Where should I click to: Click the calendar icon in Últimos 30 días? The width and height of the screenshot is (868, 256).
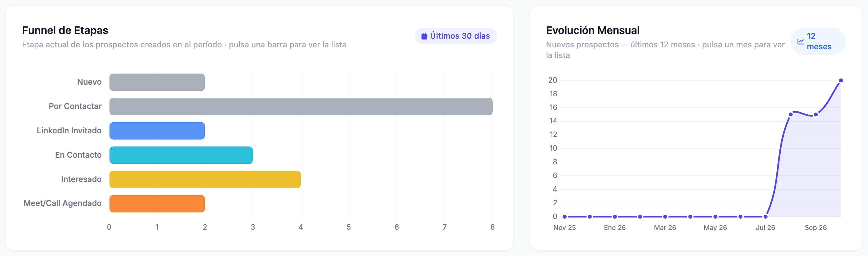click(x=424, y=36)
